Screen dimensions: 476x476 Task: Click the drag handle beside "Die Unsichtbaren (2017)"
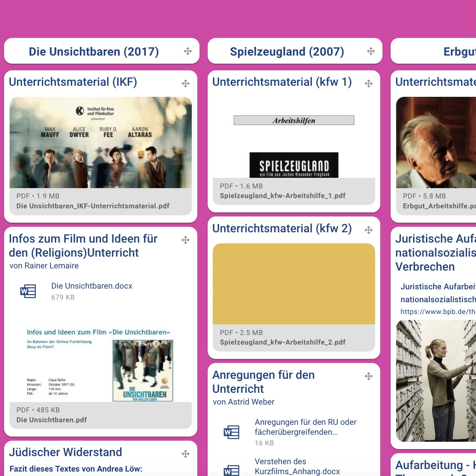(x=188, y=51)
